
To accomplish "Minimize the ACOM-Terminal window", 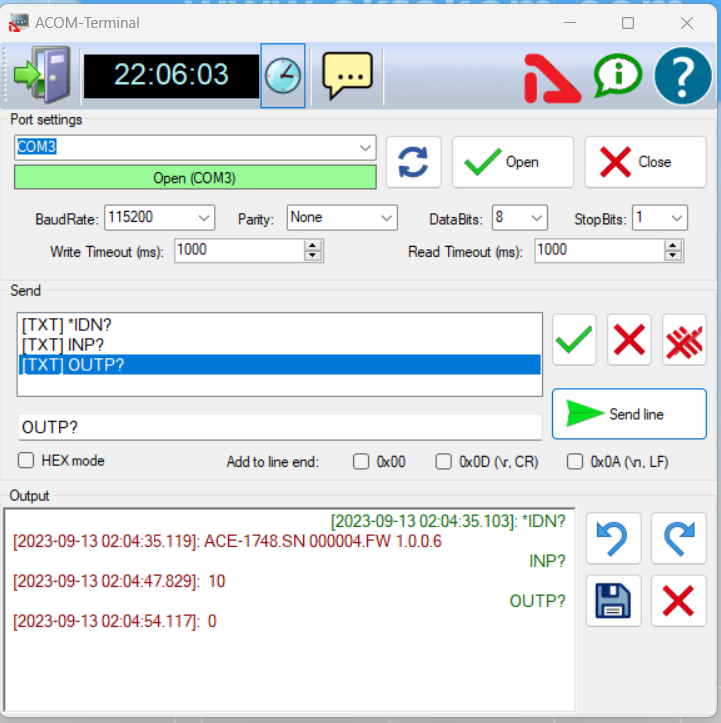I will 570,23.
